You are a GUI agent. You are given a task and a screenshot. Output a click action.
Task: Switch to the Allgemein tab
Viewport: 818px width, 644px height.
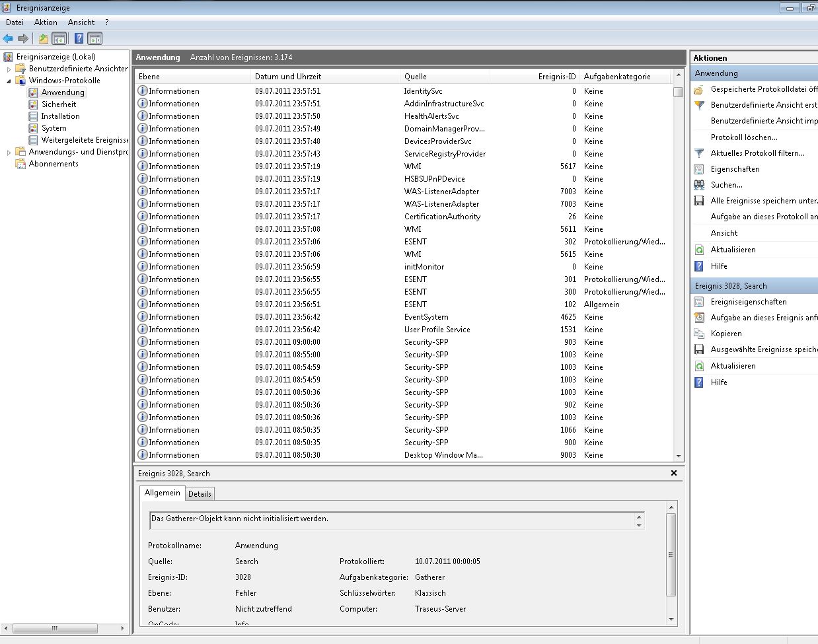point(162,493)
